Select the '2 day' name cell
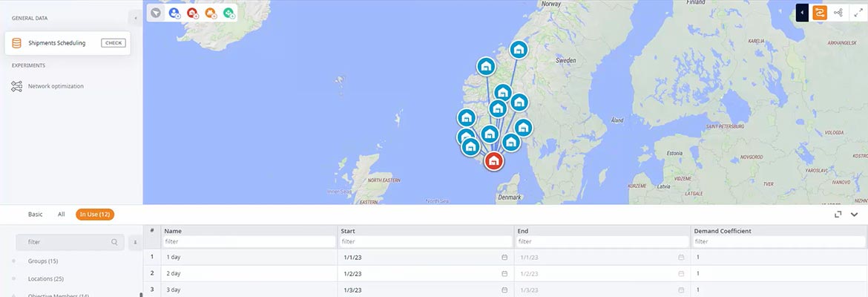Screen dimensions: 868x297 [x=249, y=274]
